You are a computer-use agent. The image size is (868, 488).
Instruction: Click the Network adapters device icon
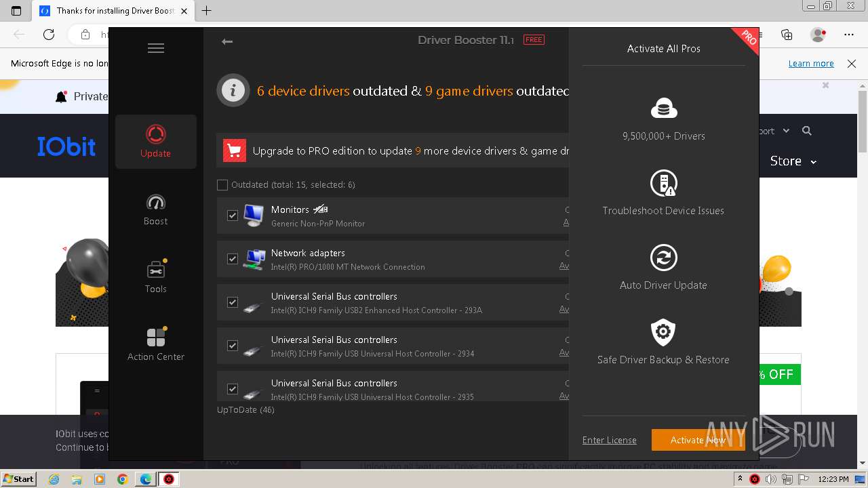(x=254, y=259)
